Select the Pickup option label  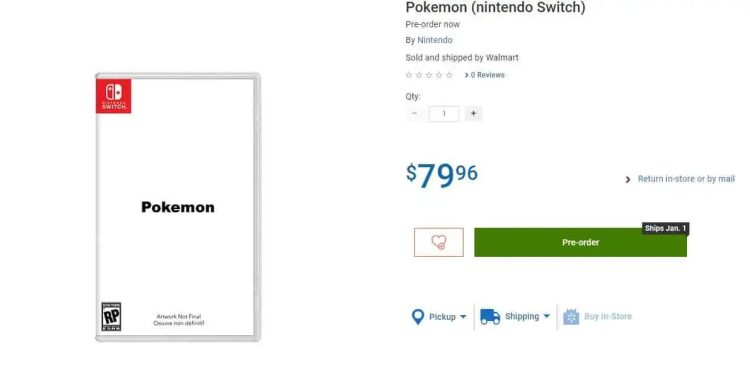[442, 317]
